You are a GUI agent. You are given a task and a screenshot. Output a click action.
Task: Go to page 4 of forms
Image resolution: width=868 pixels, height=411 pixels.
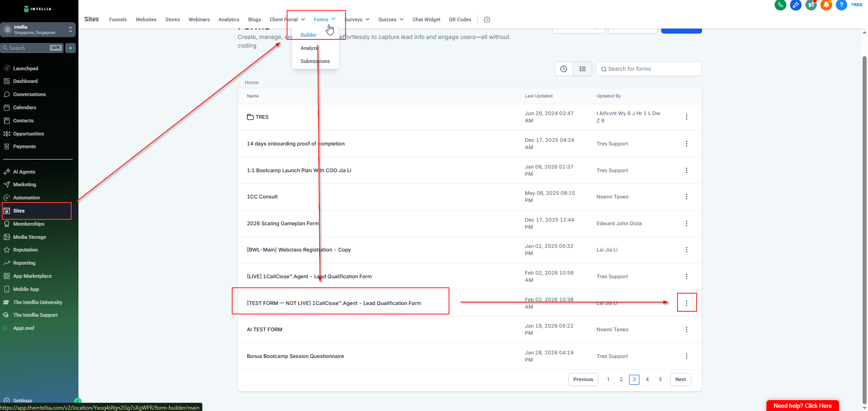647,380
